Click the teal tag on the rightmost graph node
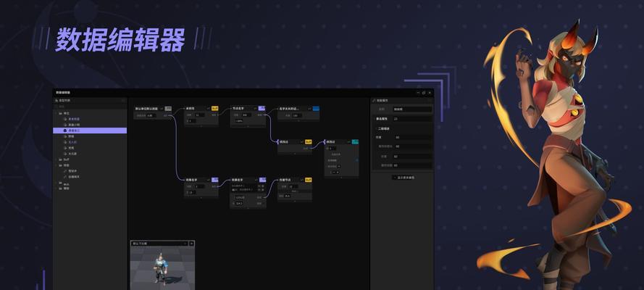 (x=355, y=141)
